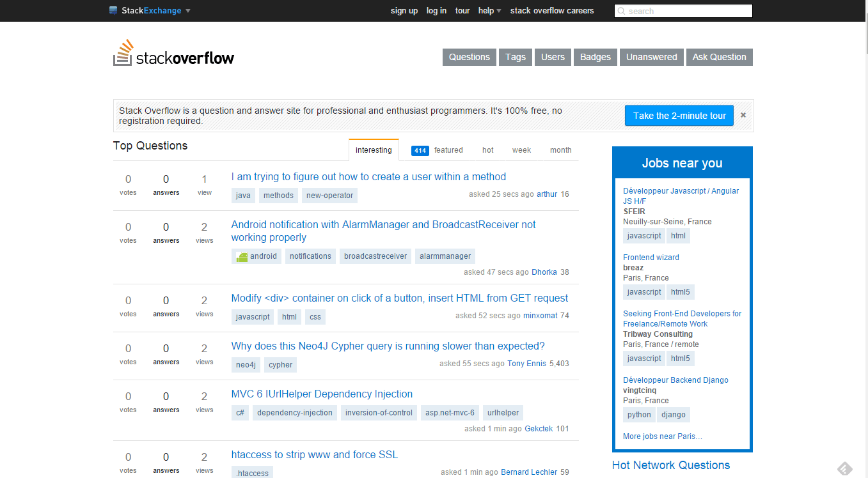Open Développeur Backend Django job listing
The width and height of the screenshot is (868, 478).
click(x=675, y=380)
